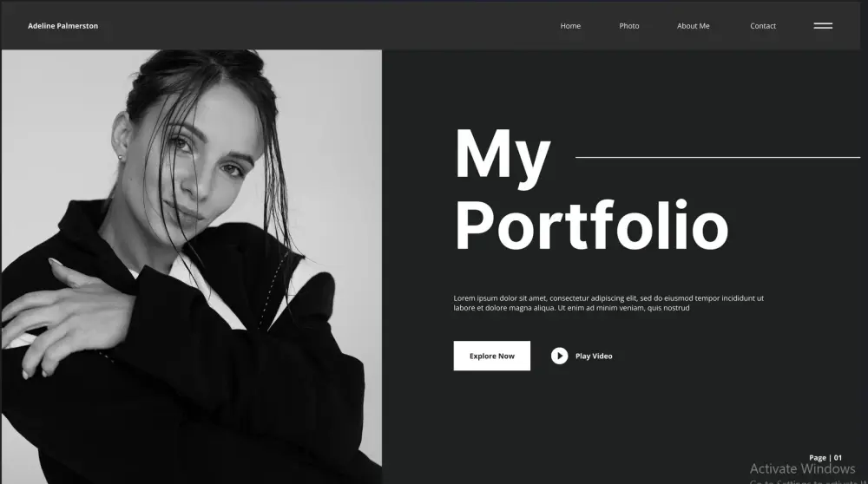Click the Explore Now button
Image resolution: width=868 pixels, height=484 pixels.
click(491, 356)
